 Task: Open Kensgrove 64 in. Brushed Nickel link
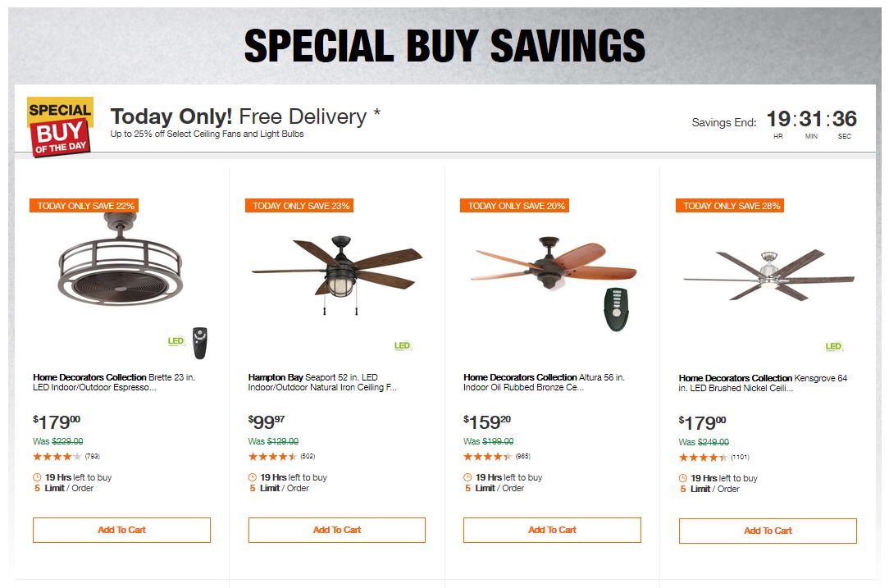[x=763, y=383]
